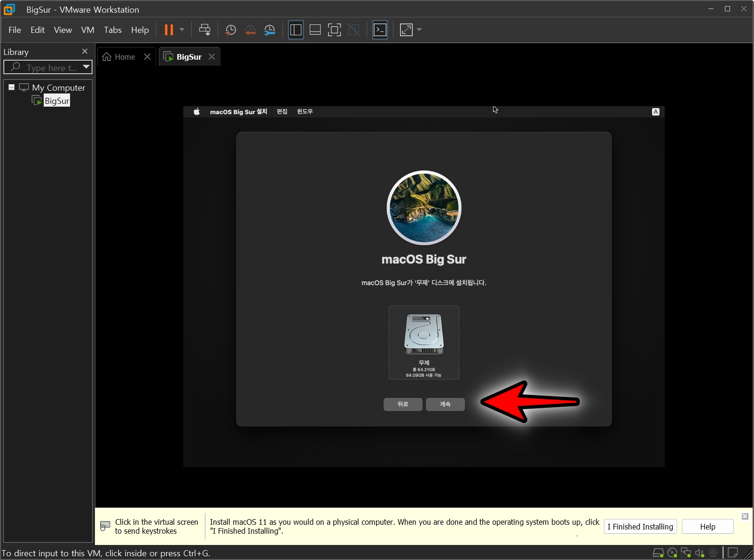This screenshot has height=560, width=754.
Task: Close the Home tab
Action: tap(148, 57)
